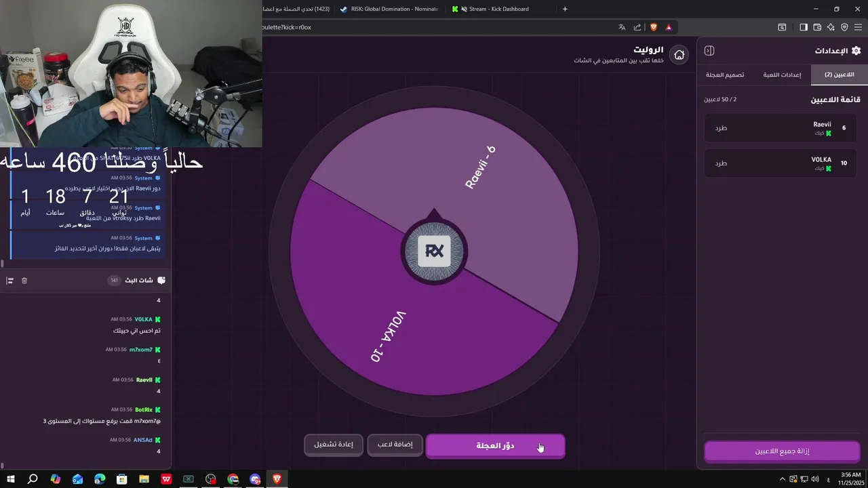Viewport: 868px width, 488px height.
Task: Click the share icon in the address bar
Action: tap(637, 27)
